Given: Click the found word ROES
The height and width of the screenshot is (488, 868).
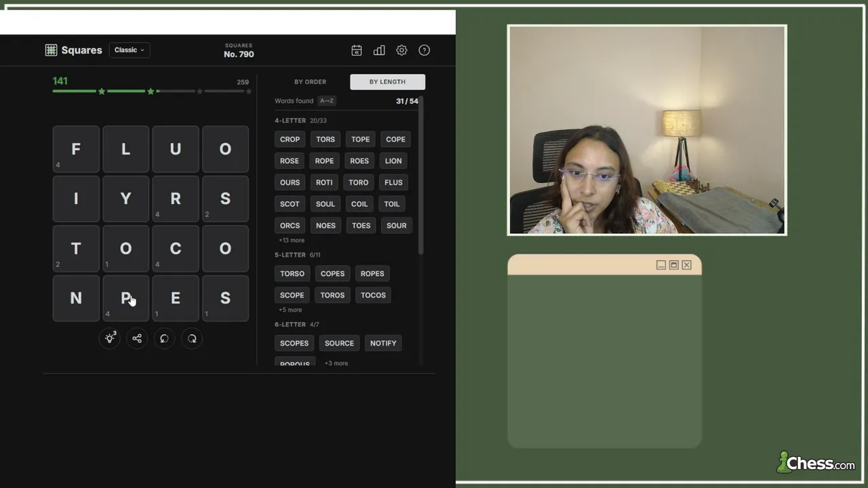Looking at the screenshot, I should [359, 161].
